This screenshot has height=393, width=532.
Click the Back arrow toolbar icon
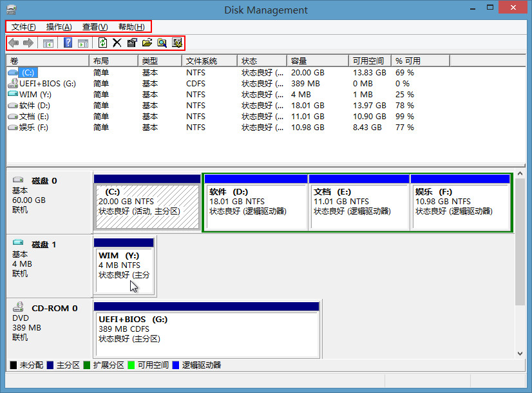(x=14, y=43)
